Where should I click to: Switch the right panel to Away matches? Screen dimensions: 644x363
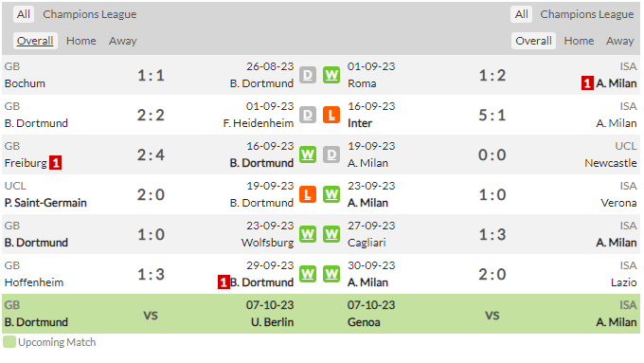pos(619,41)
